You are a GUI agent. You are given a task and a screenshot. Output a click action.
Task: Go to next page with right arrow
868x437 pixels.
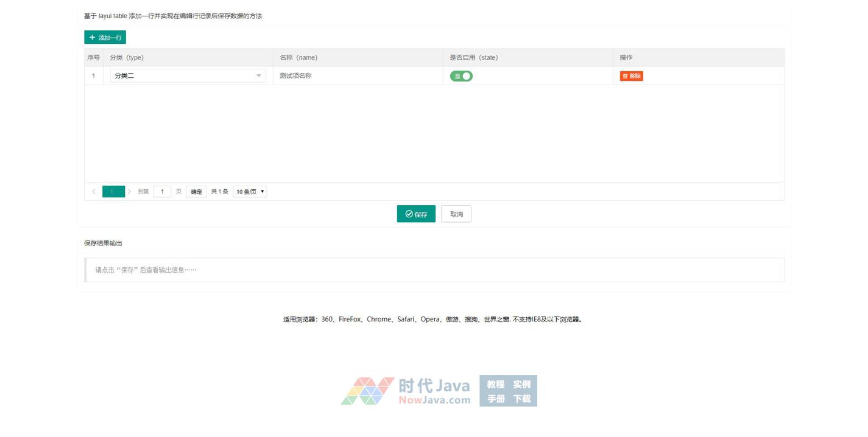click(129, 192)
